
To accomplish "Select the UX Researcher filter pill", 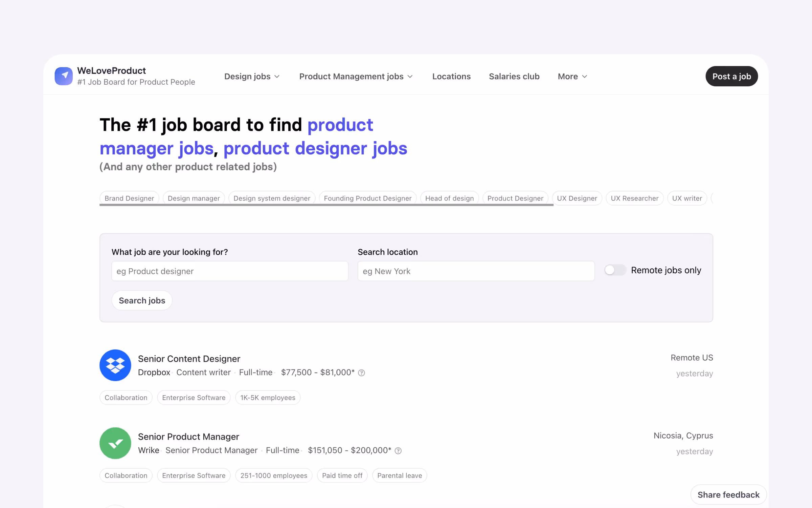I will [x=635, y=198].
